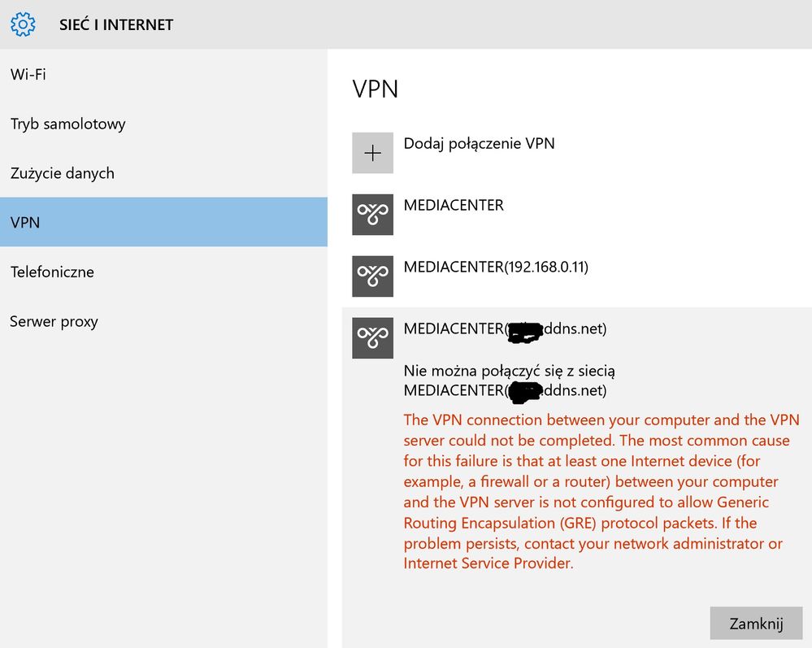Click the MEDIACENTER ddns.net VPN connection icon

coord(372,337)
